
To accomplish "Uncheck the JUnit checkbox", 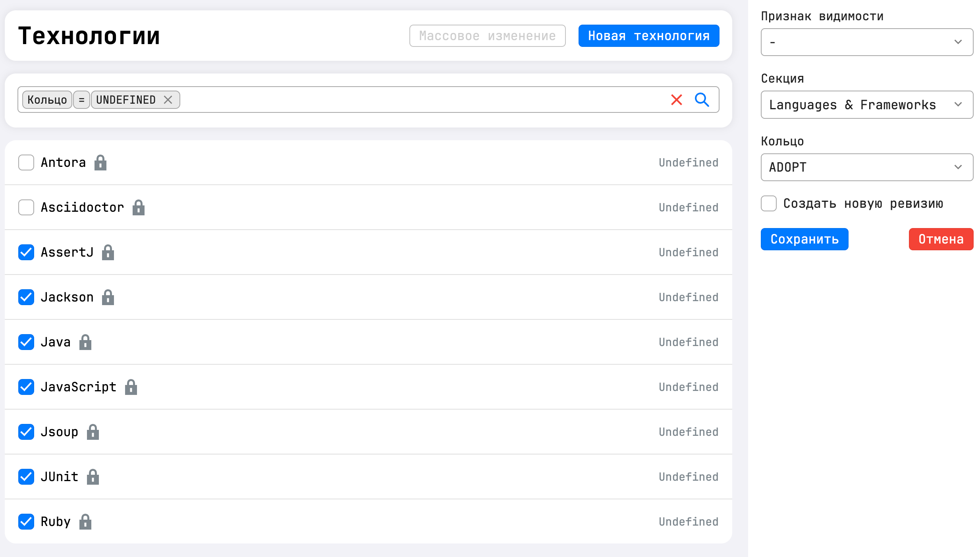I will pyautogui.click(x=26, y=477).
